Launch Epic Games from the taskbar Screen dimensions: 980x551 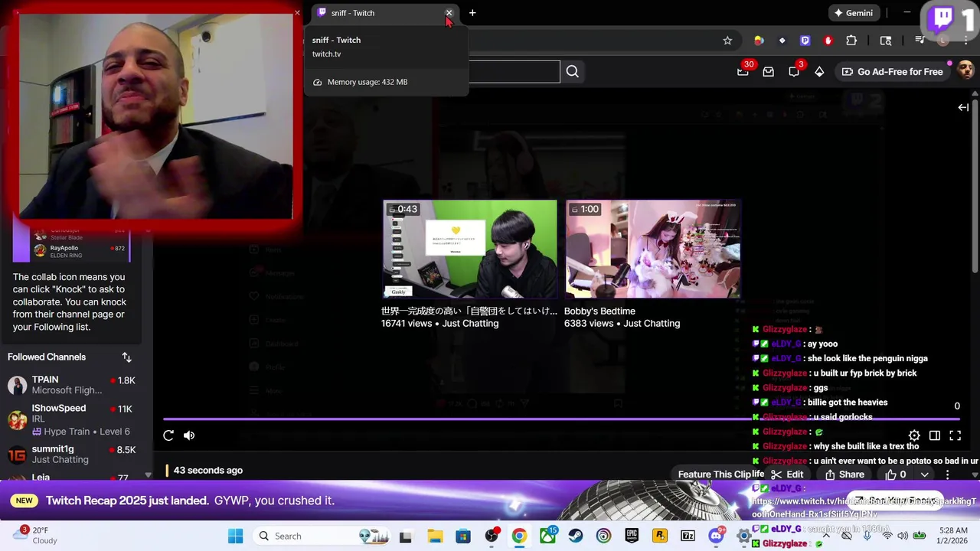click(x=632, y=536)
